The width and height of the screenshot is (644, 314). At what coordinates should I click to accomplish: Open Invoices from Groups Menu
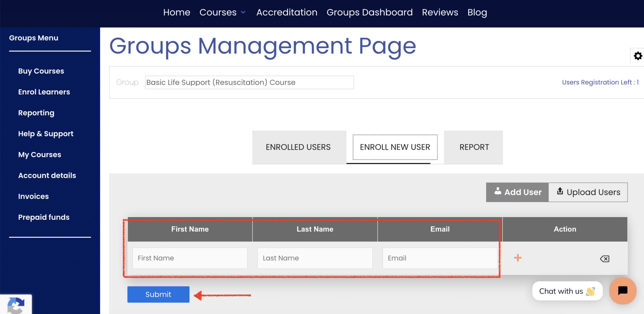coord(33,196)
